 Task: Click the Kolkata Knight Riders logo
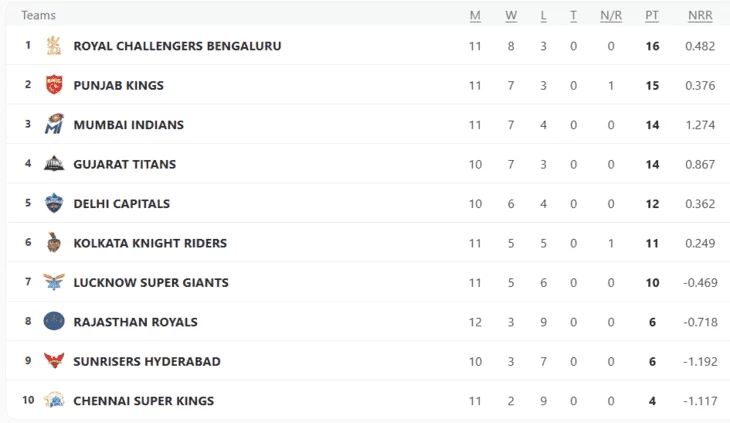pos(54,242)
